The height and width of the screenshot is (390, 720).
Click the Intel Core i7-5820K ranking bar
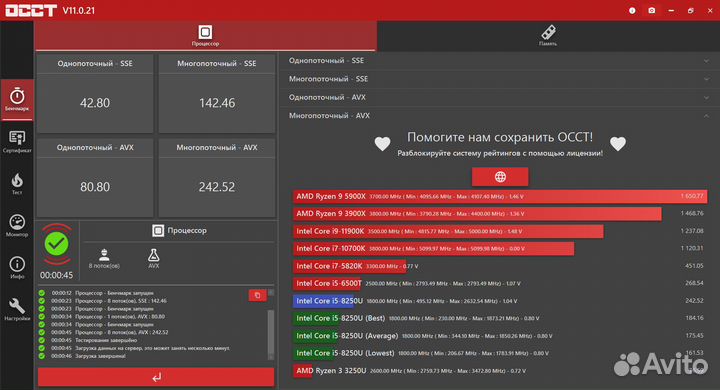(349, 266)
